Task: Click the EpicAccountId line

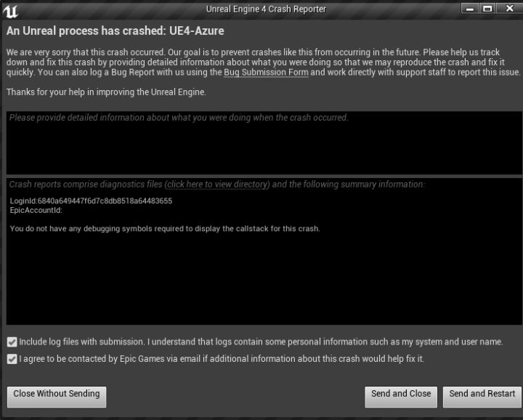Action: (36, 211)
